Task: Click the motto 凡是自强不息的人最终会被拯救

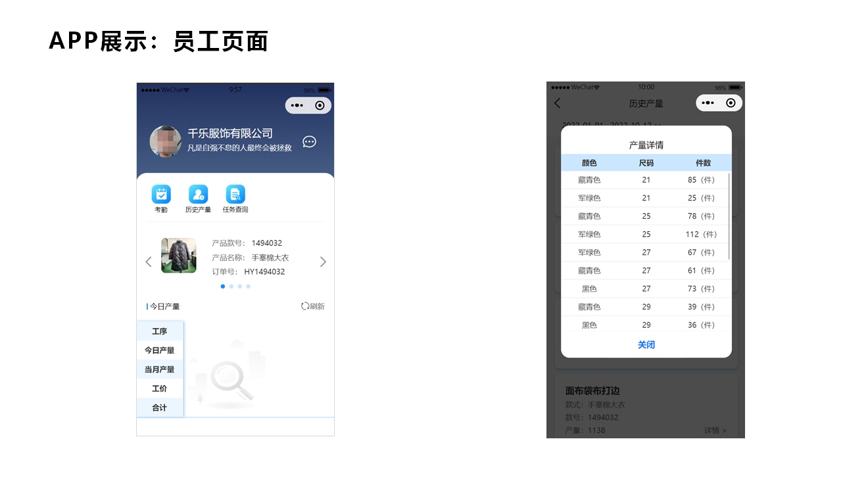Action: point(239,148)
